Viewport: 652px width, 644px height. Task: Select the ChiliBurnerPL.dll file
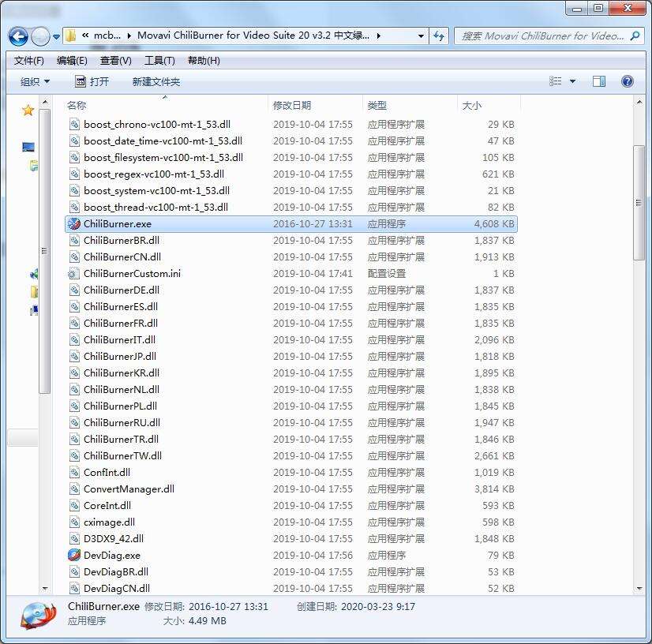[x=120, y=406]
